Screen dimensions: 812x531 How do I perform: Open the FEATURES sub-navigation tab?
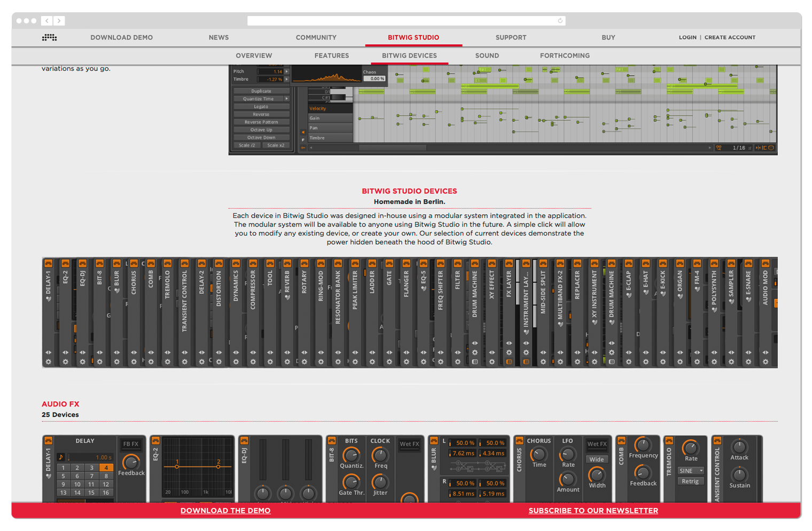[x=331, y=56]
